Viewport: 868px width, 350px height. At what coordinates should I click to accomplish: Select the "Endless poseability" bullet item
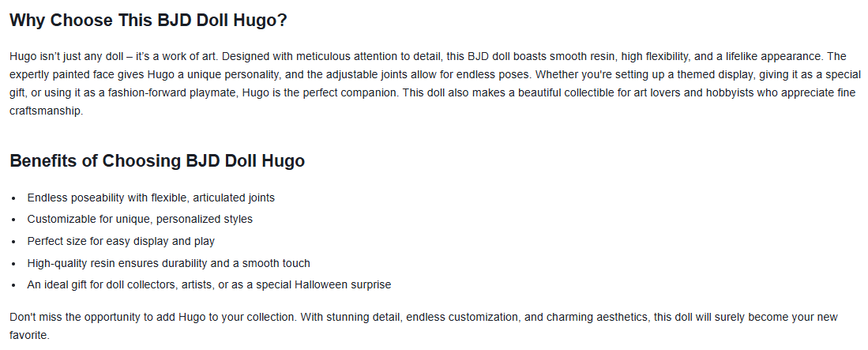coord(151,198)
